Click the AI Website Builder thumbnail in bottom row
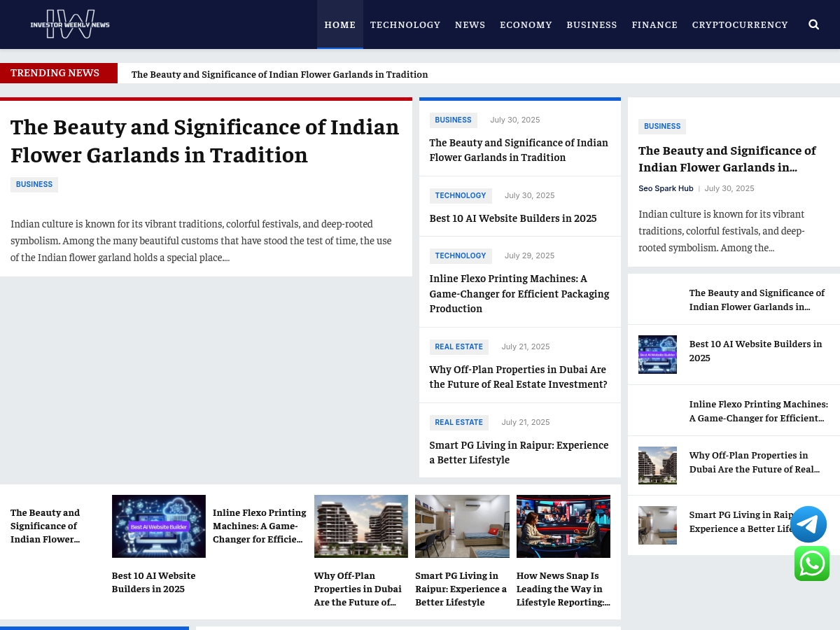Screen dimensions: 840x630 point(159,526)
